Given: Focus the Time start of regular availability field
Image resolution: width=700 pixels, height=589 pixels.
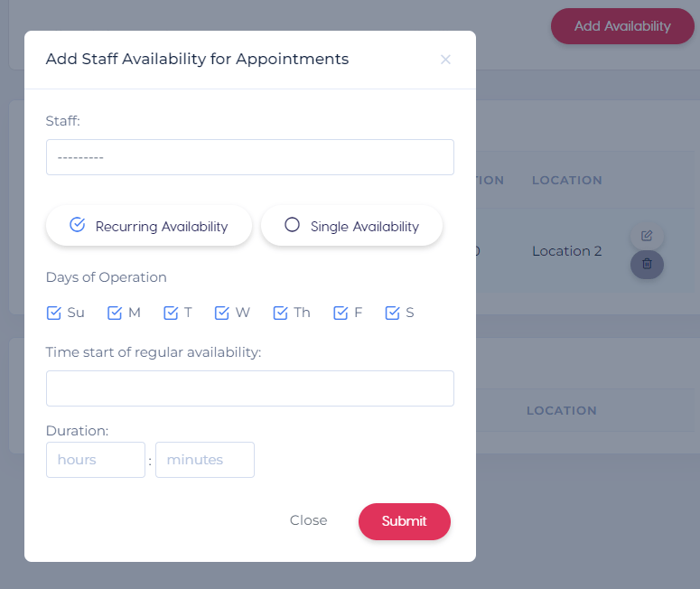Looking at the screenshot, I should [x=250, y=388].
